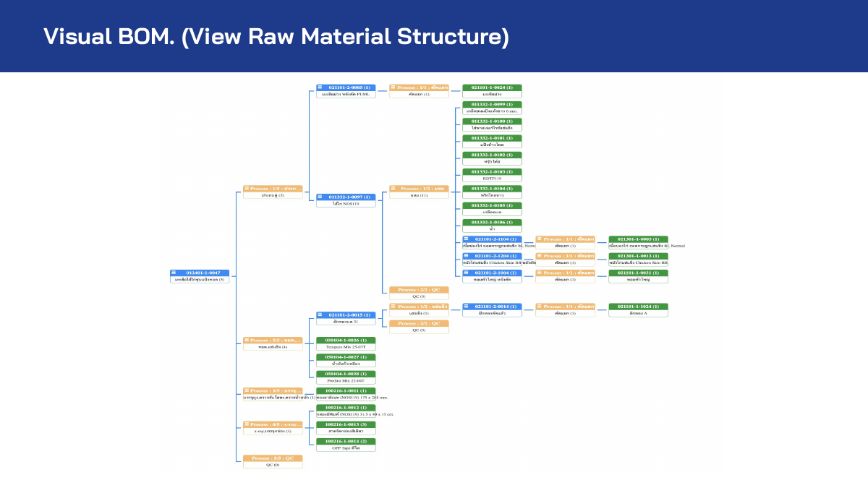Select green node 021101-1-0031 (1)
This screenshot has height=488, width=868.
click(638, 276)
